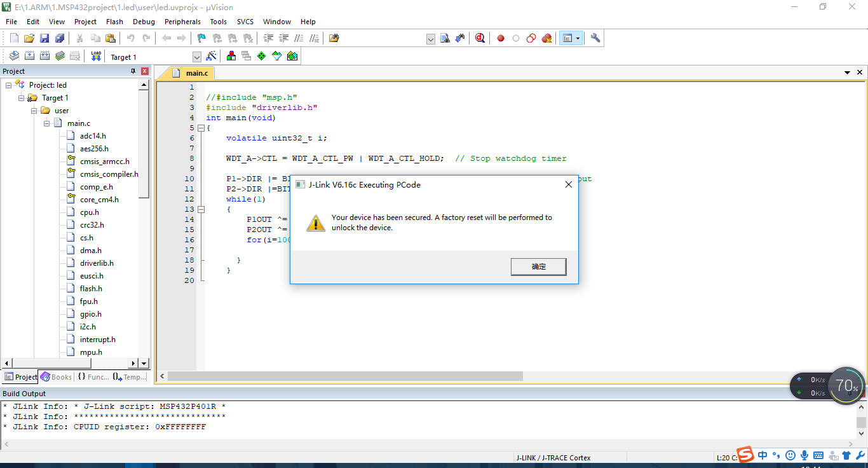Screen dimensions: 868x468
Task: Click the Build Output vertical scrollbar thumb
Action: [861, 423]
